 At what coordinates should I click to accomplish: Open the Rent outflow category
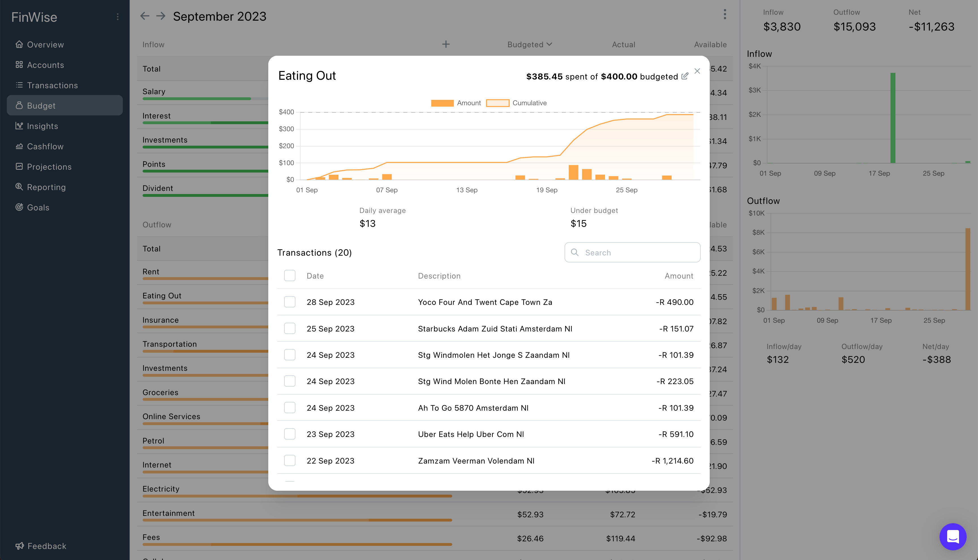pyautogui.click(x=151, y=272)
